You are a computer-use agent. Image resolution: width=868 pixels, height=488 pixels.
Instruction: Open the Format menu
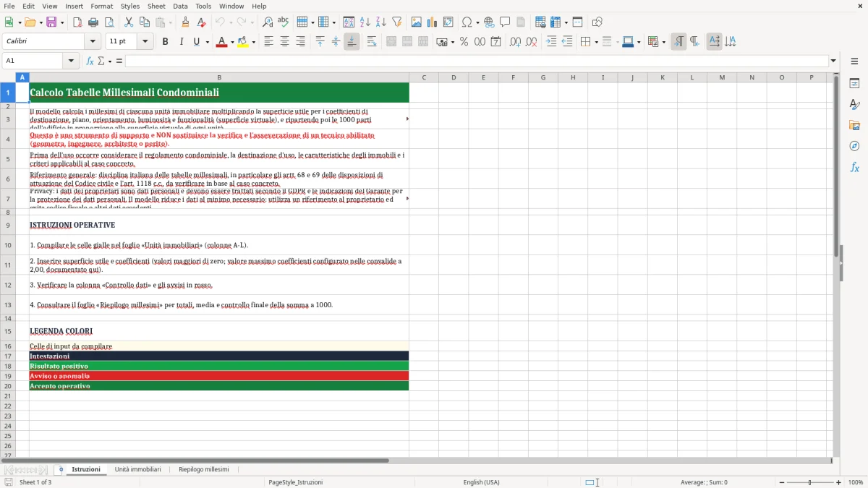click(x=101, y=6)
